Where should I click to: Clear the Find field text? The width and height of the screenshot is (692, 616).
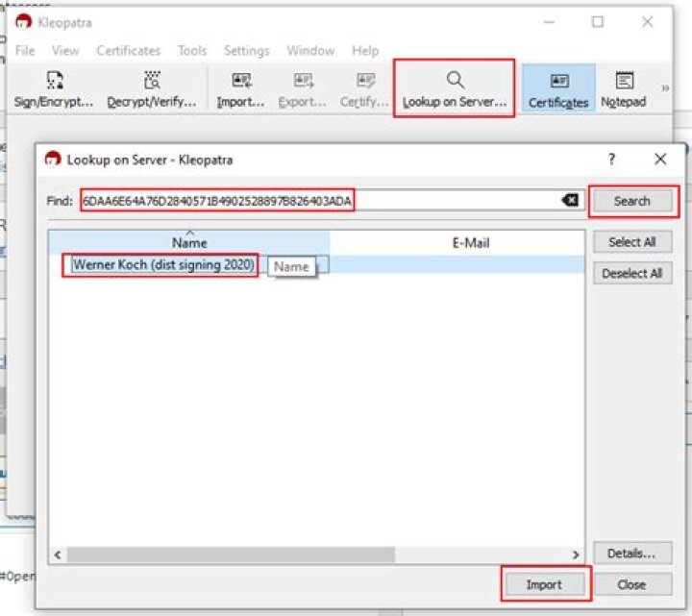coord(570,200)
